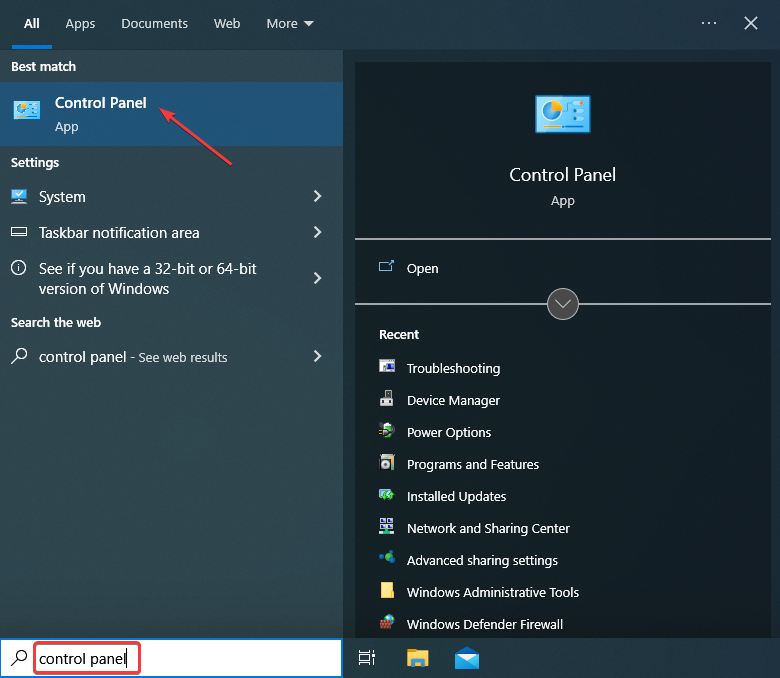The height and width of the screenshot is (678, 780).
Task: Open Network and Sharing Center recent item
Action: tap(488, 528)
